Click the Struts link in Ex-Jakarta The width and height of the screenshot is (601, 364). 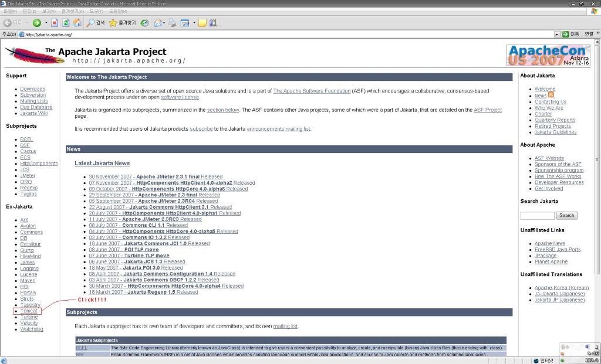27,299
